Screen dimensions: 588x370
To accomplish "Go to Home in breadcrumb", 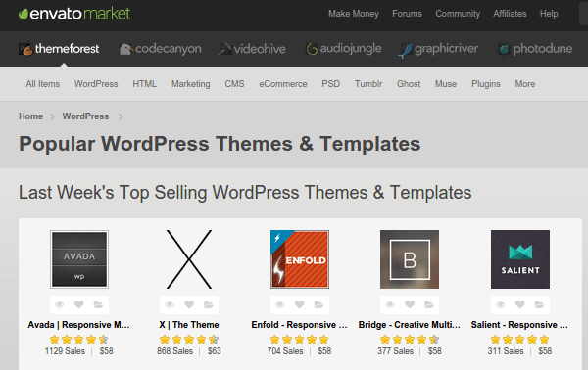I will point(30,116).
